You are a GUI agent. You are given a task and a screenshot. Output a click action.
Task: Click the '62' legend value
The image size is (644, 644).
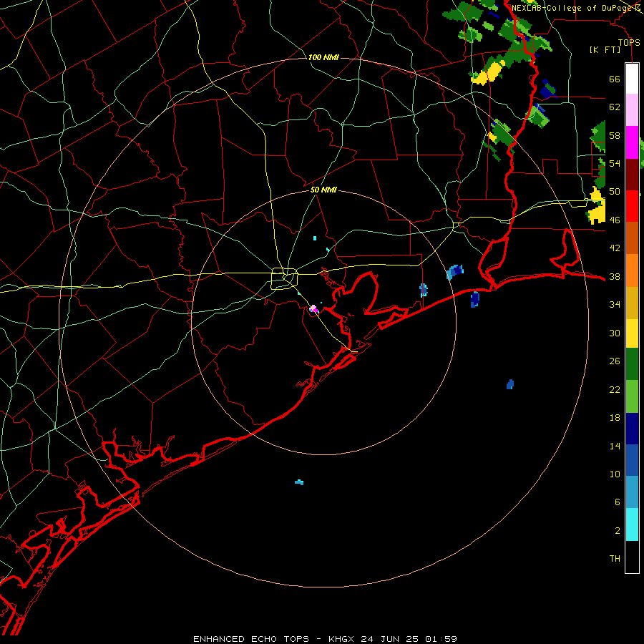click(x=615, y=107)
